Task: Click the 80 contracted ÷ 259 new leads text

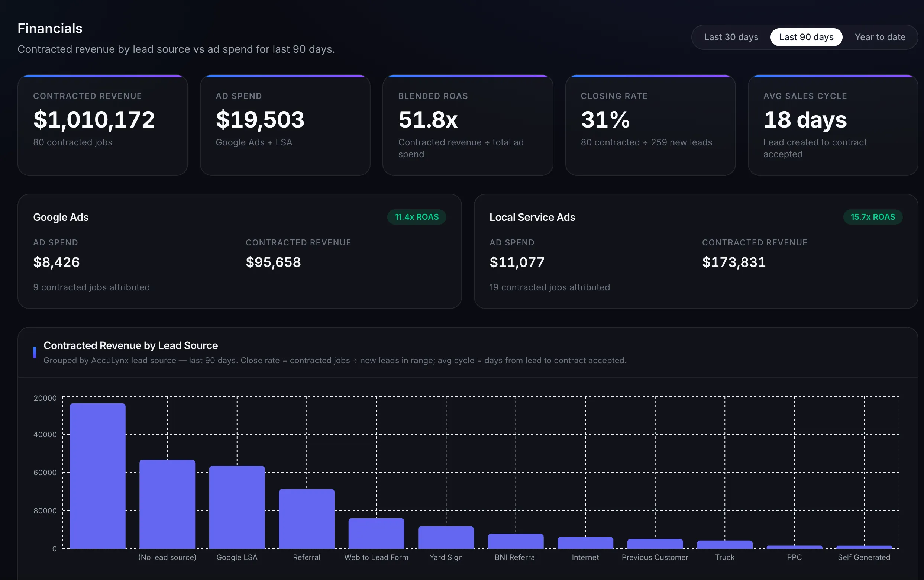Action: [x=646, y=142]
